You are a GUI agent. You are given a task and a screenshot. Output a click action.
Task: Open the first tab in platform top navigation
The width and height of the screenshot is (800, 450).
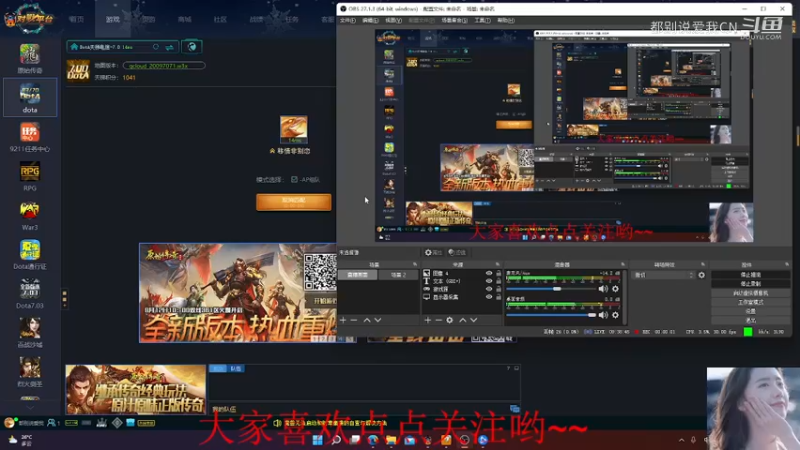pyautogui.click(x=77, y=19)
